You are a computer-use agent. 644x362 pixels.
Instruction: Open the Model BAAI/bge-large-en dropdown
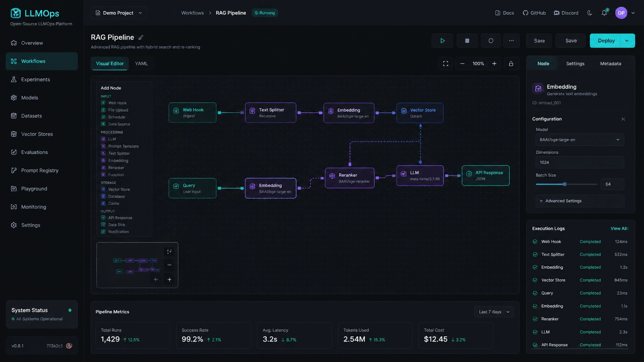tap(580, 140)
